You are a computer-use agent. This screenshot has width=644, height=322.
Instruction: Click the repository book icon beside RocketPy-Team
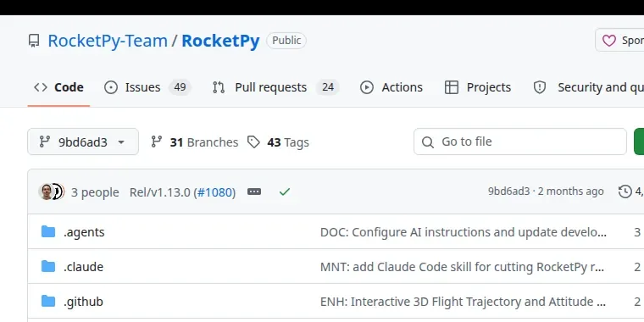tap(34, 41)
